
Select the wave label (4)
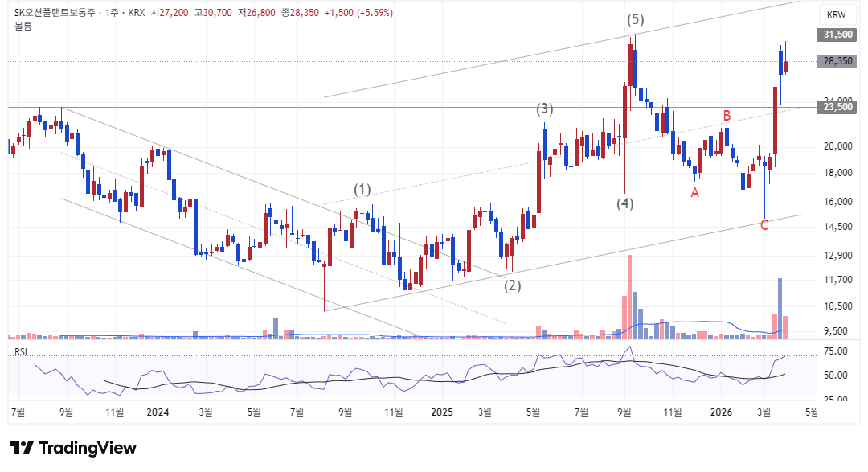tap(625, 203)
